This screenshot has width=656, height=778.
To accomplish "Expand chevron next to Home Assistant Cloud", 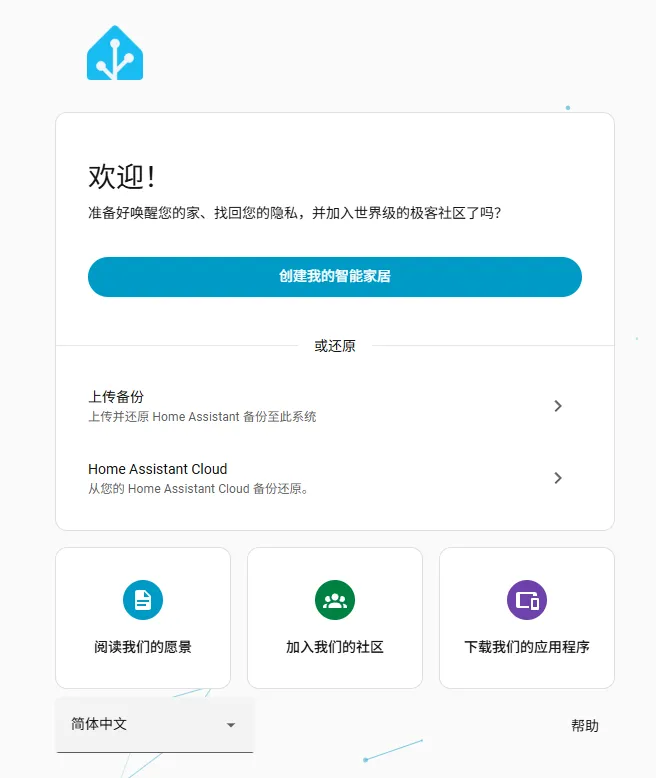I will click(558, 478).
